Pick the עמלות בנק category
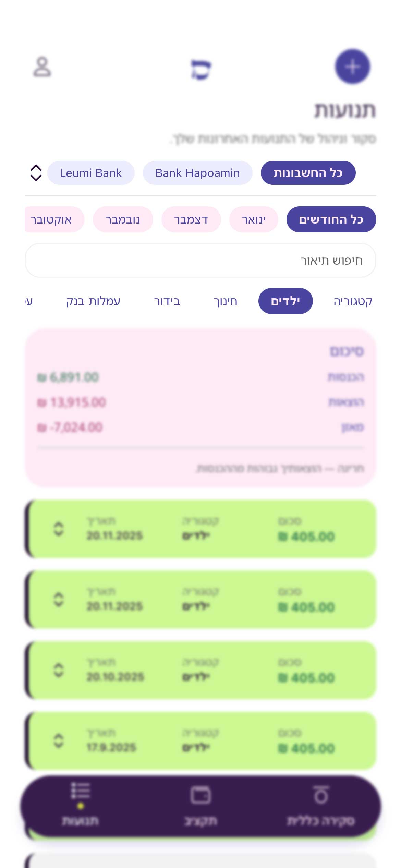 pyautogui.click(x=93, y=301)
